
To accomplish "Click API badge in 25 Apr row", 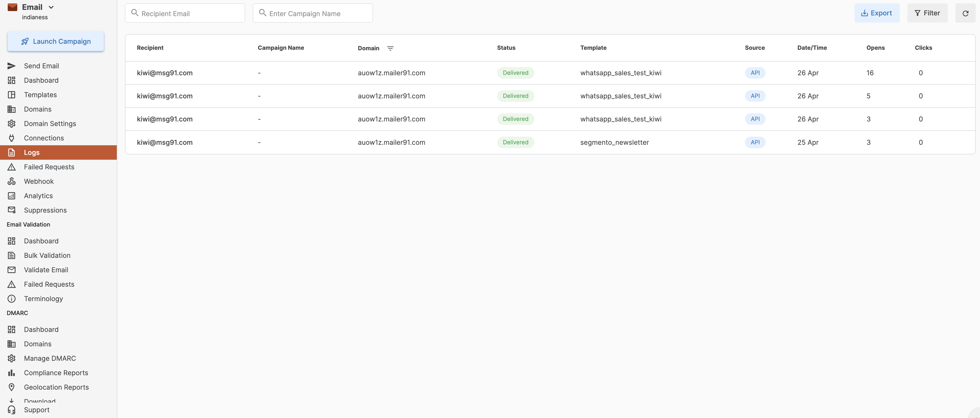I will 755,142.
